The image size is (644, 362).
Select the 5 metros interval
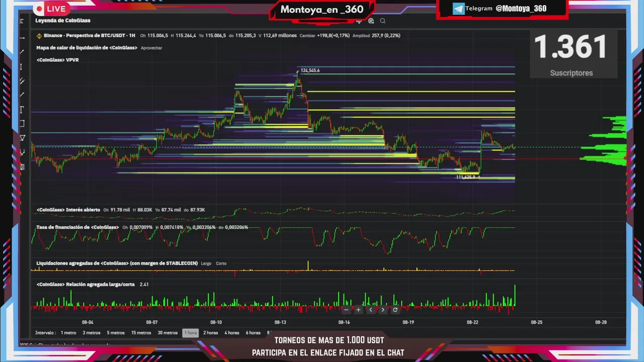116,333
